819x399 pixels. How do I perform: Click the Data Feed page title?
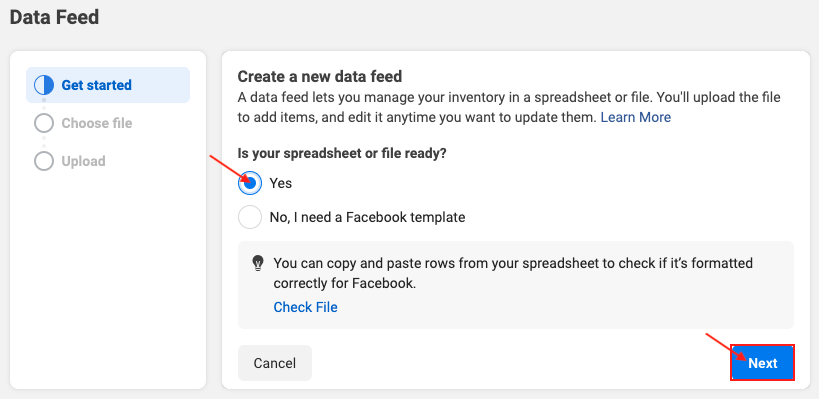point(54,17)
